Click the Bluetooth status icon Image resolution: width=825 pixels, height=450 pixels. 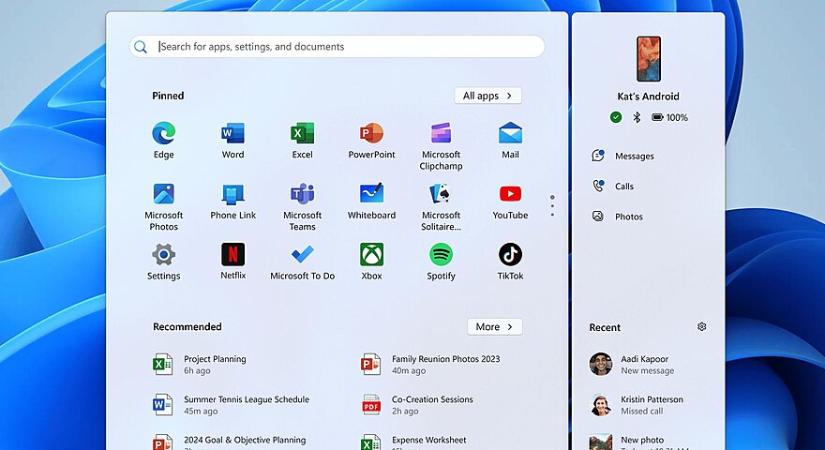pos(637,117)
